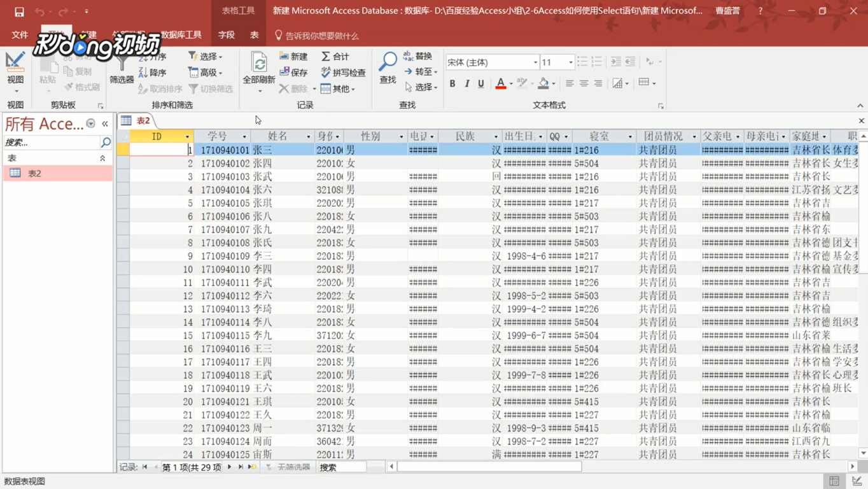Click the Help question mark icon
The image size is (868, 489).
tap(760, 11)
